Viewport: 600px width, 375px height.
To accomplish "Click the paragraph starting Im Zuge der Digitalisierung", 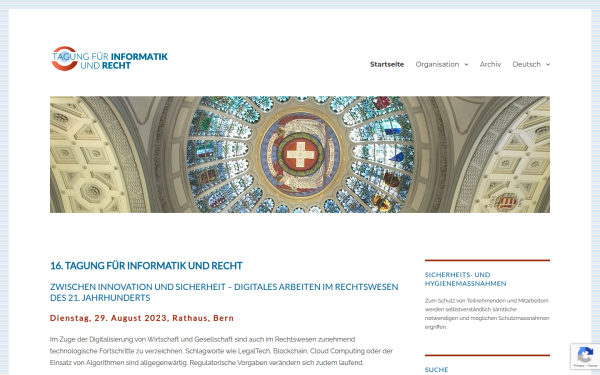I will pos(222,351).
